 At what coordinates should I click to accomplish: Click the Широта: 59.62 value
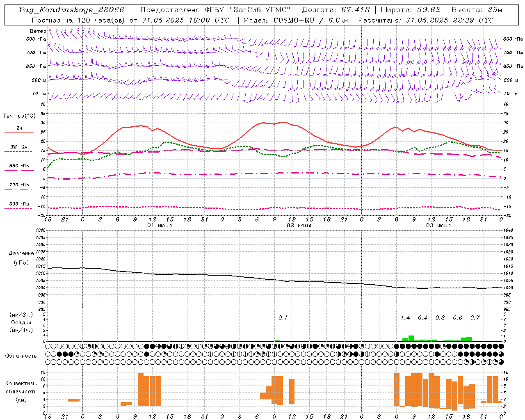(x=411, y=10)
